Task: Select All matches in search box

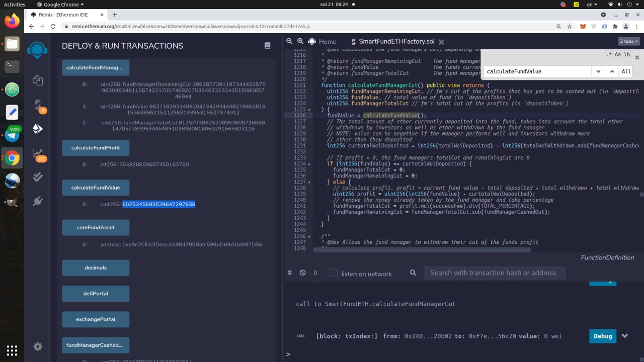Action: (626, 71)
